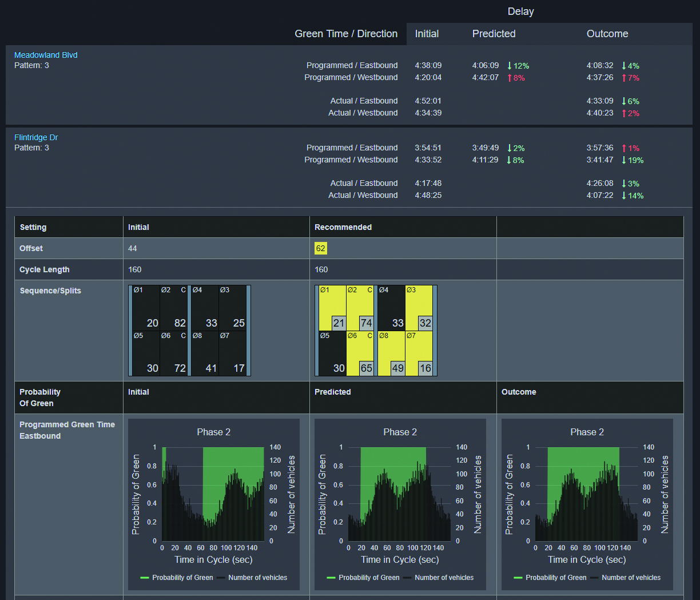Select the Outcome delay column header
The image size is (700, 600).
[x=607, y=34]
